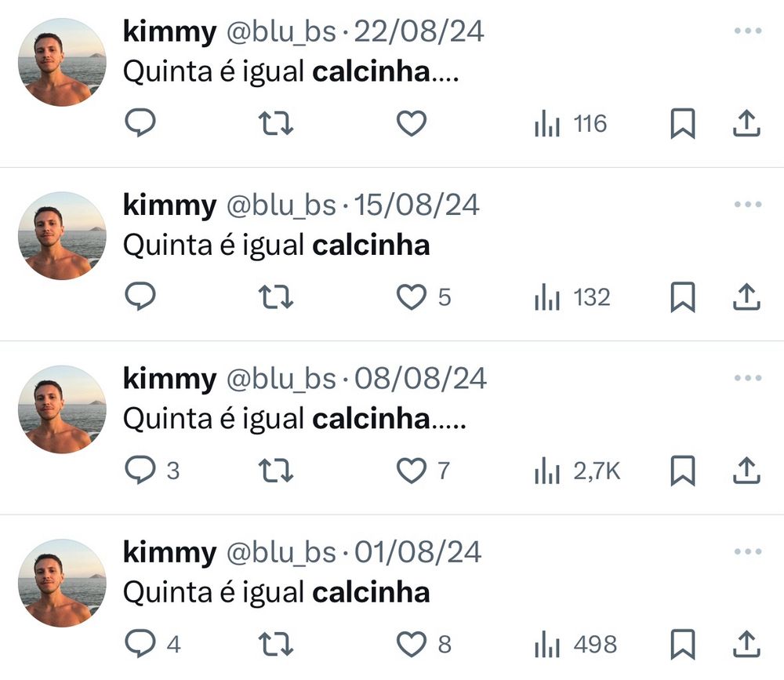Like the 22/08/24 tweet
The image size is (784, 680).
tap(412, 124)
